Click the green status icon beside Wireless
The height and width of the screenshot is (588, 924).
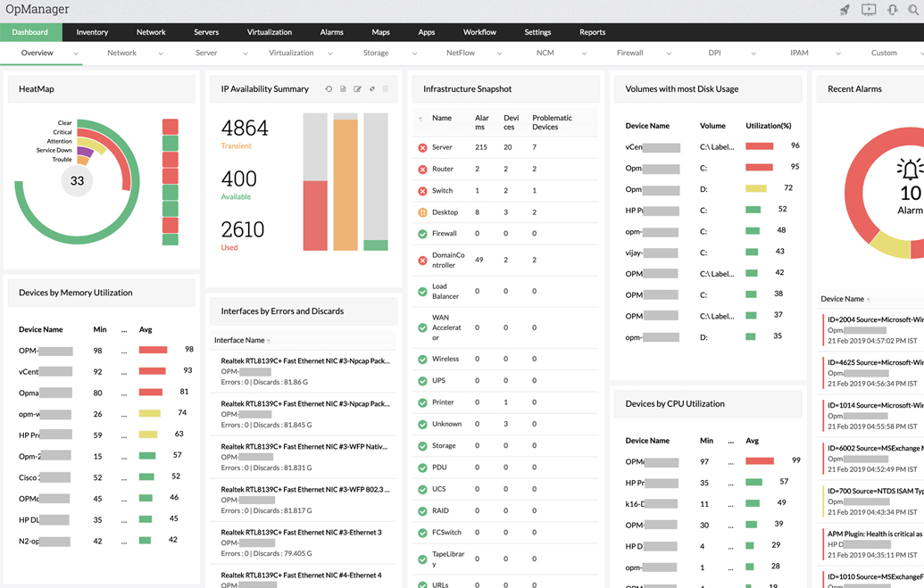coord(422,360)
